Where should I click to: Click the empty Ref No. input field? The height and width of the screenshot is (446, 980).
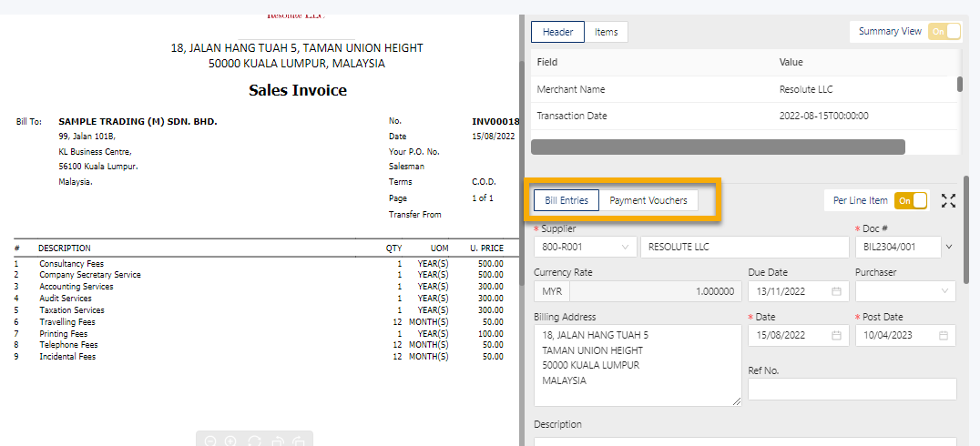pyautogui.click(x=852, y=390)
